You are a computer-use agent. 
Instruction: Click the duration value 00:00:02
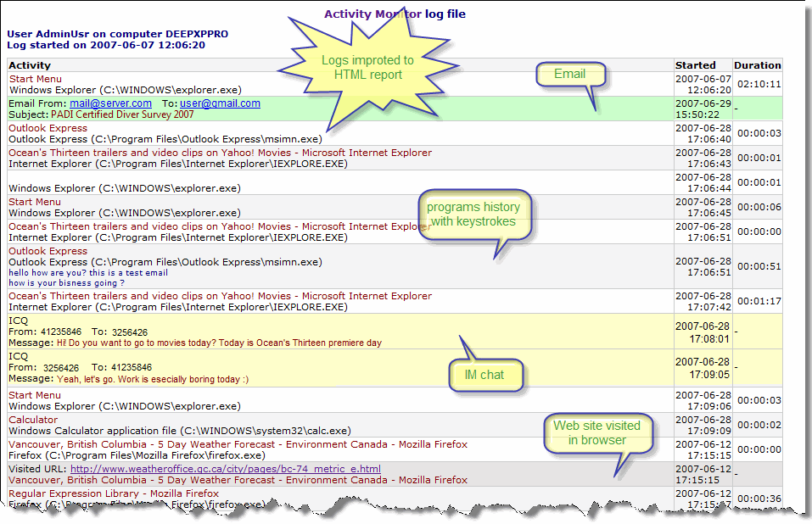(759, 425)
